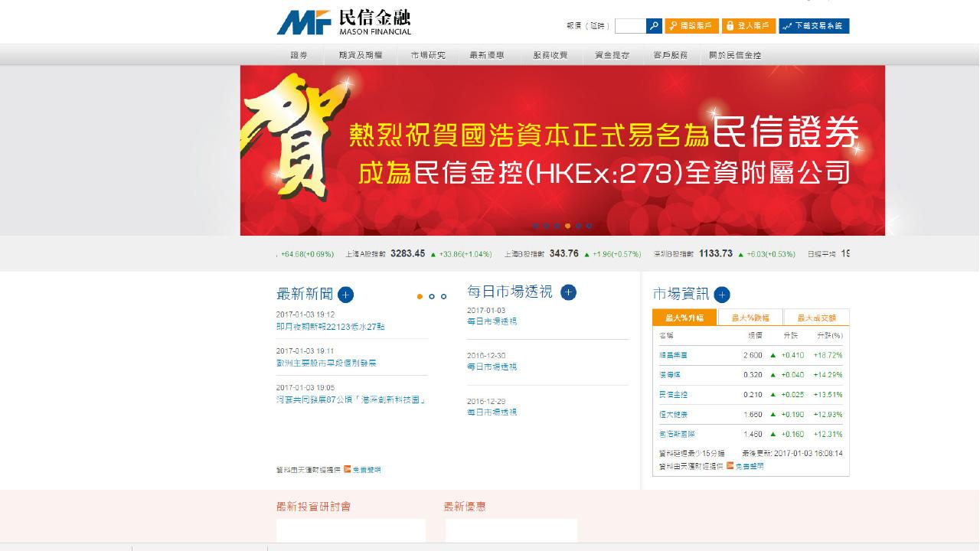Click the +14.29% percentage cell

(x=828, y=375)
